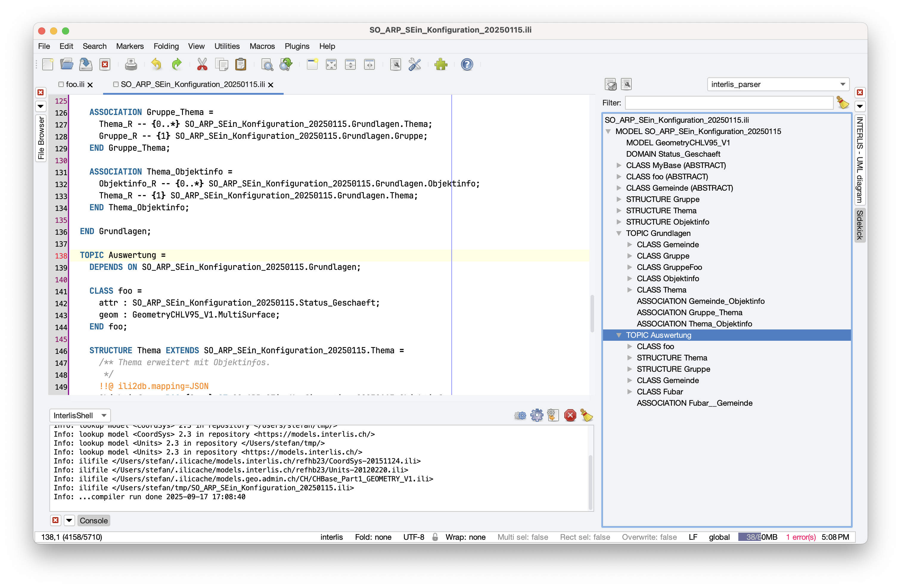The height and width of the screenshot is (588, 901).
Task: Print the buffer with the printer icon
Action: pos(131,64)
